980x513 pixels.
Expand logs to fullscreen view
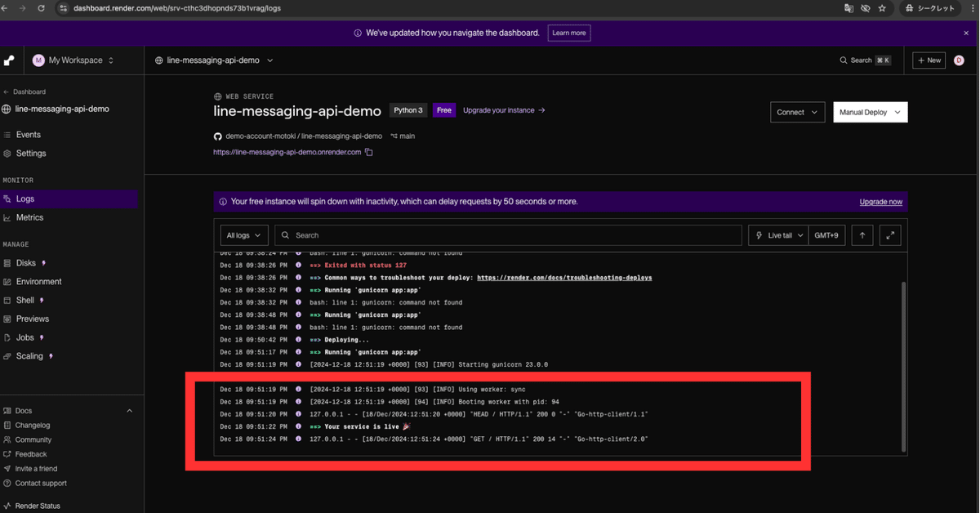click(x=891, y=235)
